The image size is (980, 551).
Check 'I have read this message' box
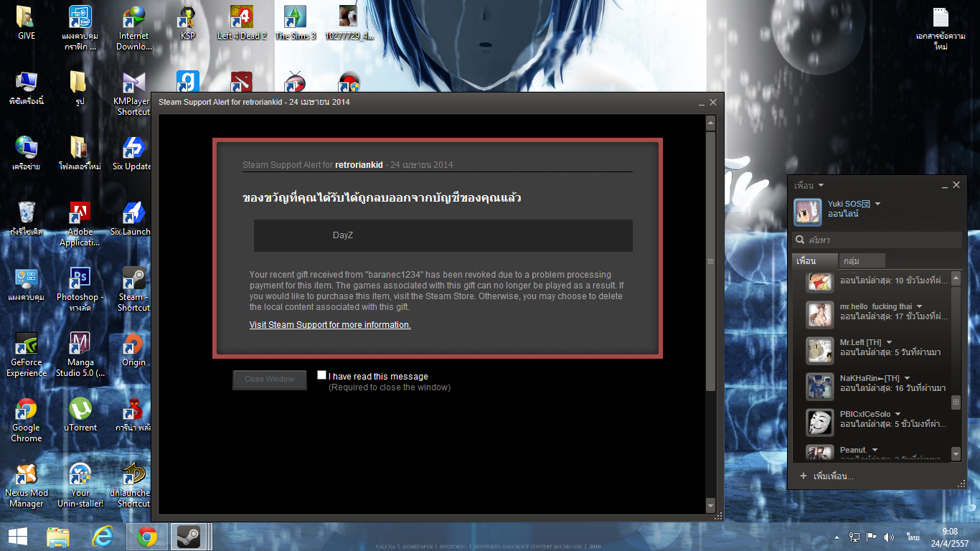pyautogui.click(x=322, y=375)
